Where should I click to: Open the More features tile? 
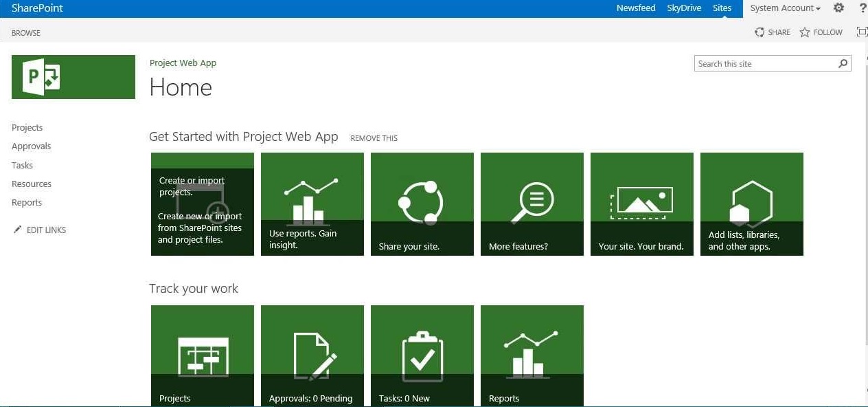(x=532, y=204)
